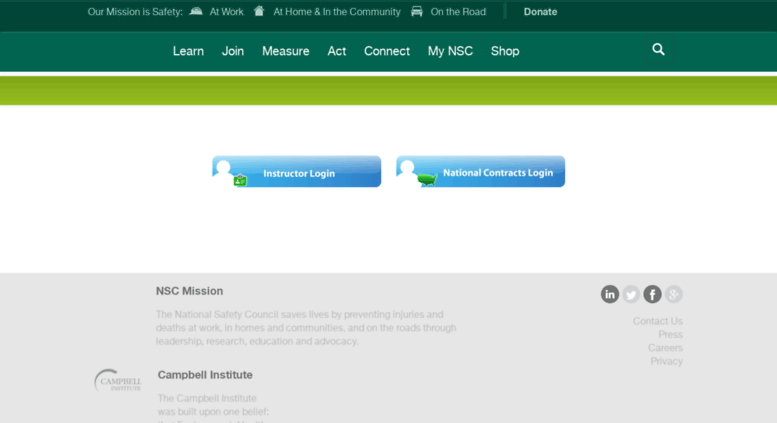This screenshot has height=423, width=777.
Task: Open the Contact Us footer link
Action: coord(658,321)
